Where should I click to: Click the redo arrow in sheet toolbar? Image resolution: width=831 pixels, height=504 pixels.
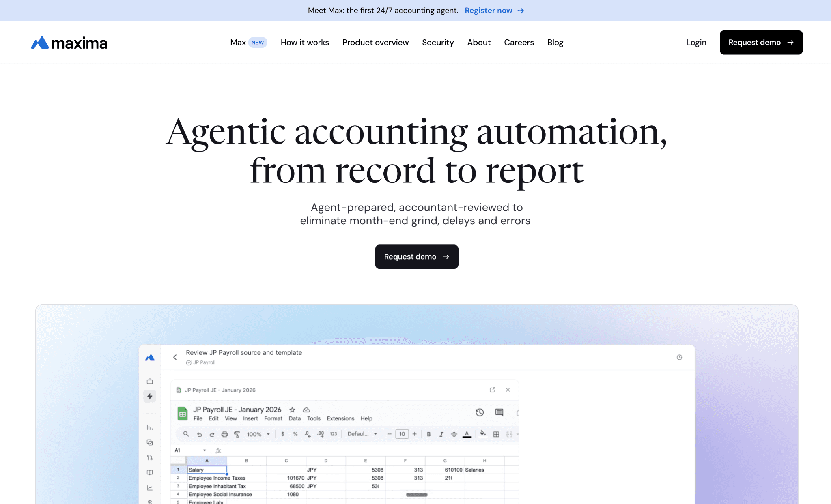click(212, 434)
